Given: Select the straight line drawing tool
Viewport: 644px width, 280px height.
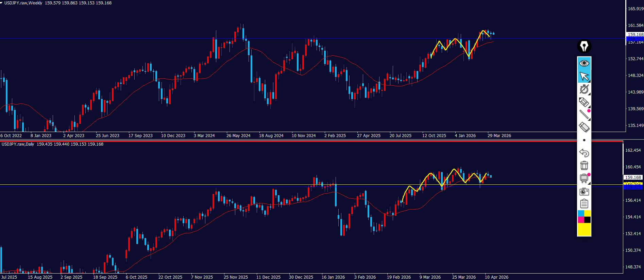Looking at the screenshot, I should point(584,115).
